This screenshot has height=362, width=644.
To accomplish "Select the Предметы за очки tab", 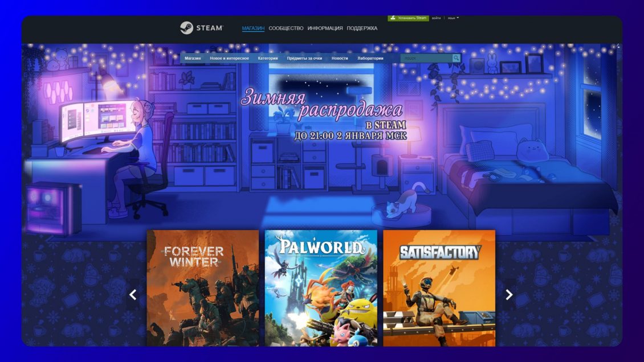I will (x=304, y=58).
